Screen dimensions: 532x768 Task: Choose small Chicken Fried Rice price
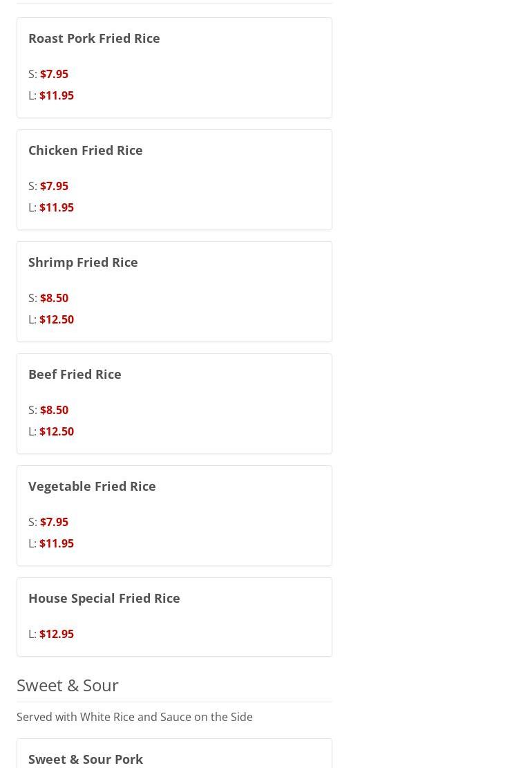pyautogui.click(x=54, y=186)
